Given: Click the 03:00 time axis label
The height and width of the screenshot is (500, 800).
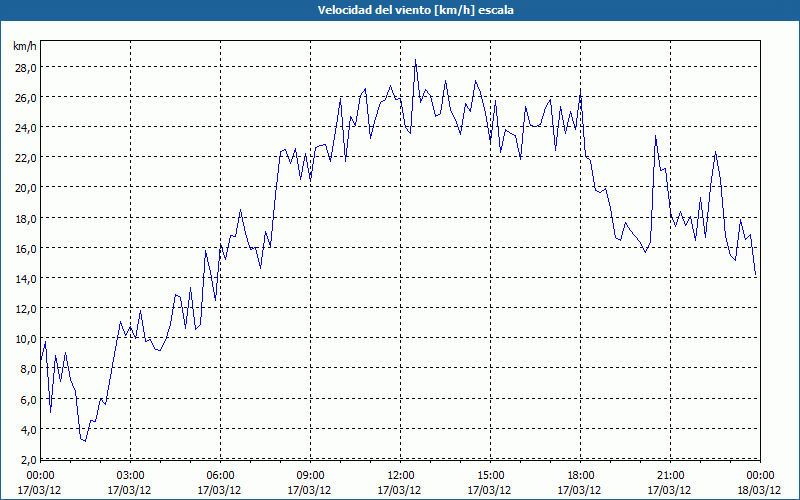Looking at the screenshot, I should [x=130, y=476].
